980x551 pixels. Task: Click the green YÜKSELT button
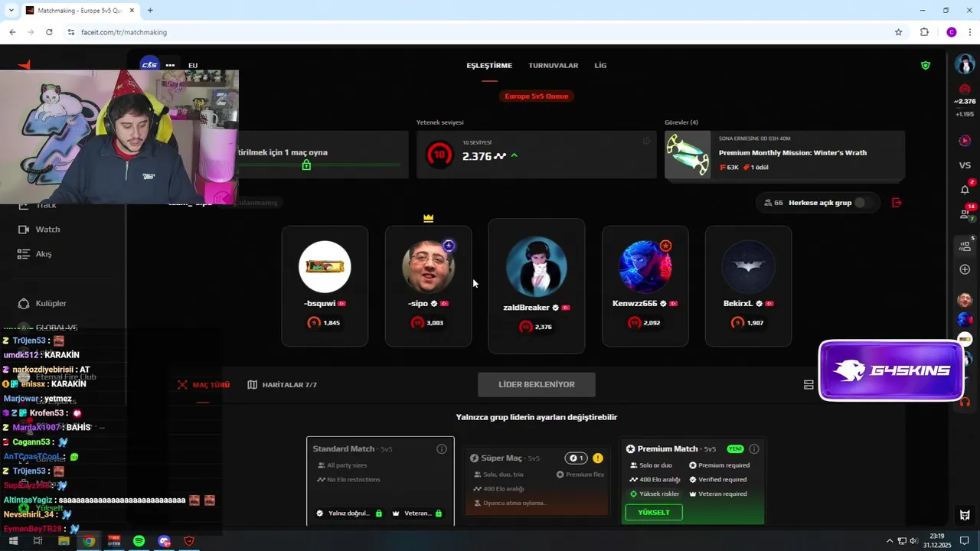654,512
